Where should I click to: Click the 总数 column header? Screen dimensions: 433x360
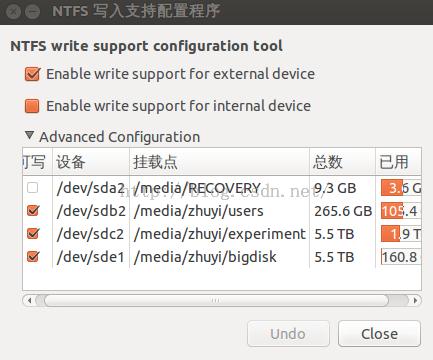pyautogui.click(x=342, y=162)
